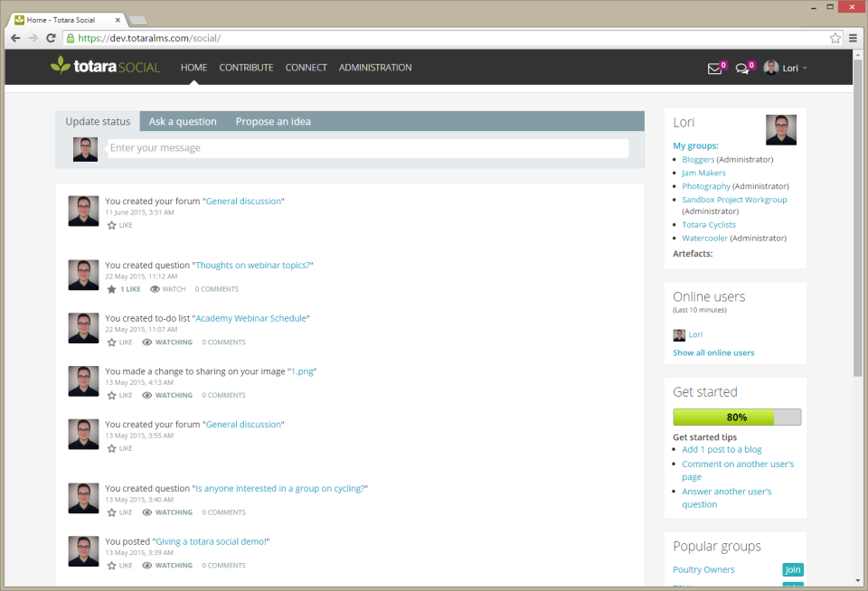Click Add 1 post to a blog tip
This screenshot has width=868, height=591.
(722, 450)
